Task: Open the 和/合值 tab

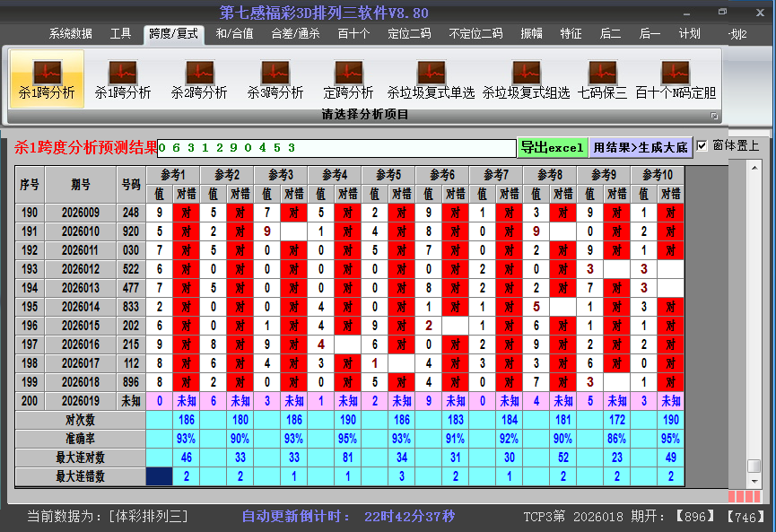Action: pos(234,34)
